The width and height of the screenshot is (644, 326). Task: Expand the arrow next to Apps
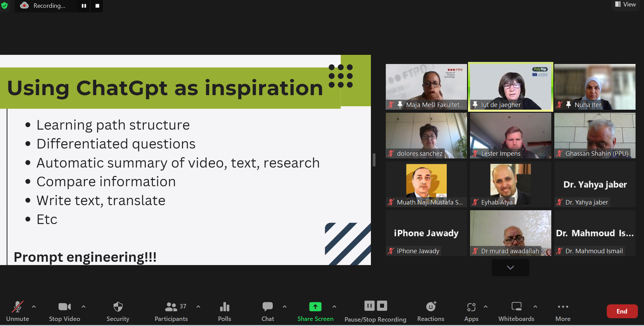tap(486, 307)
